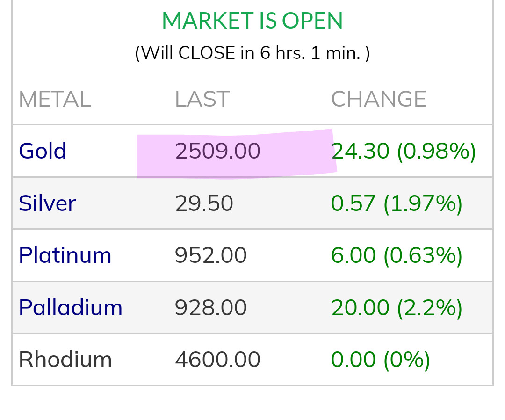Click the CHANGE column header
505x420 pixels.
pos(378,99)
